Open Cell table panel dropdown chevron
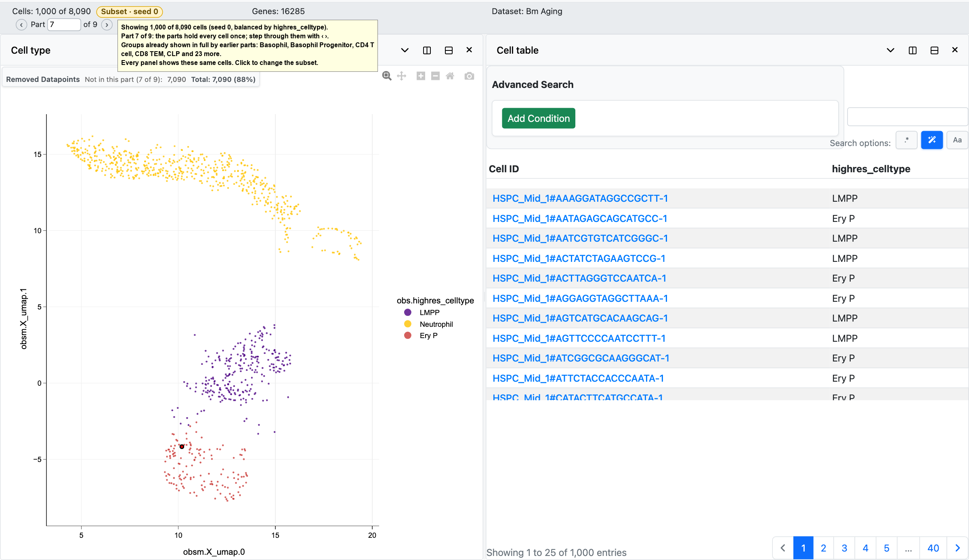The width and height of the screenshot is (969, 560). click(891, 50)
